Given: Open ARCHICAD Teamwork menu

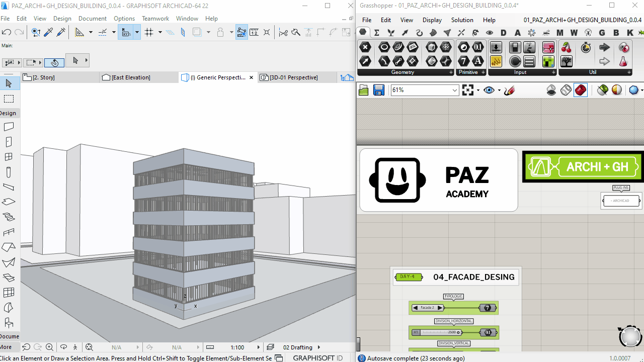Looking at the screenshot, I should 155,19.
